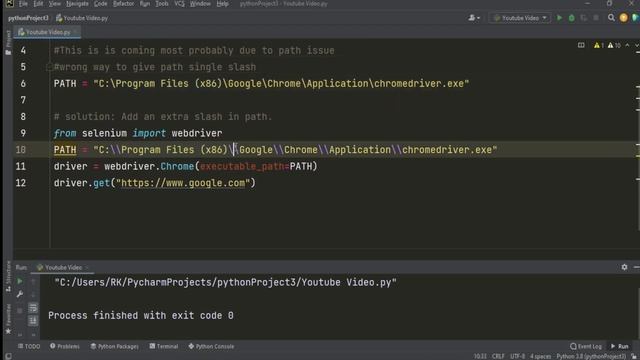Click the orange IDE updates icon
This screenshot has height=360, width=640.
click(623, 18)
